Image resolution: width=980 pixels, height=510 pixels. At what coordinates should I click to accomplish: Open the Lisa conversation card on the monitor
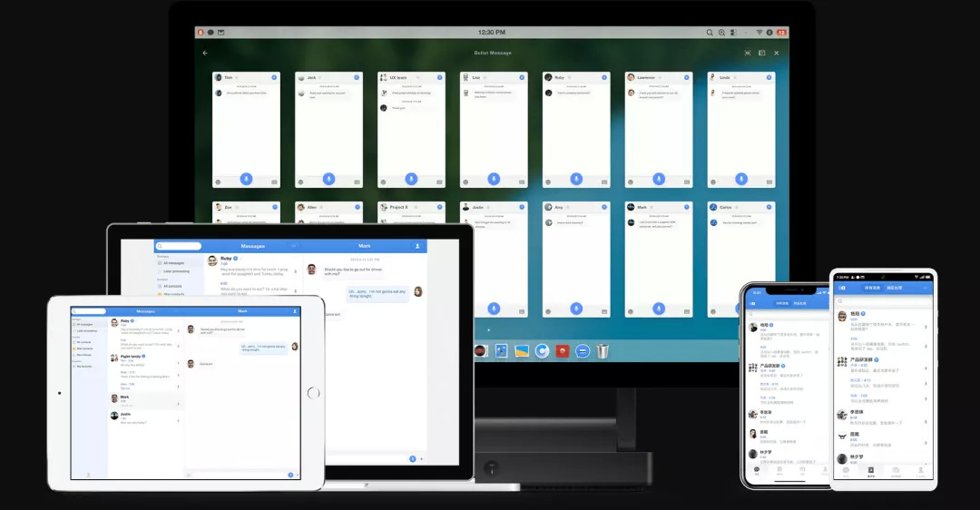tap(494, 130)
